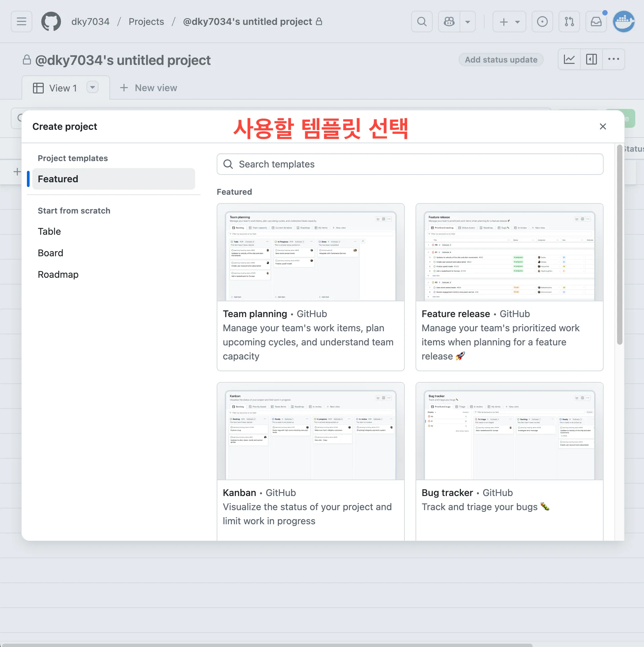Click the Bug tracker template title
This screenshot has width=644, height=647.
tap(447, 493)
